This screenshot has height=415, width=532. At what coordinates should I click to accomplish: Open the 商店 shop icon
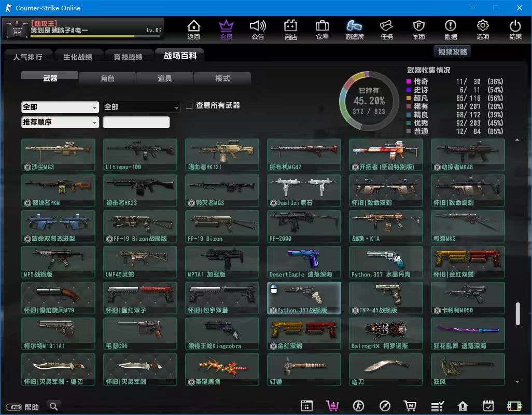point(290,30)
